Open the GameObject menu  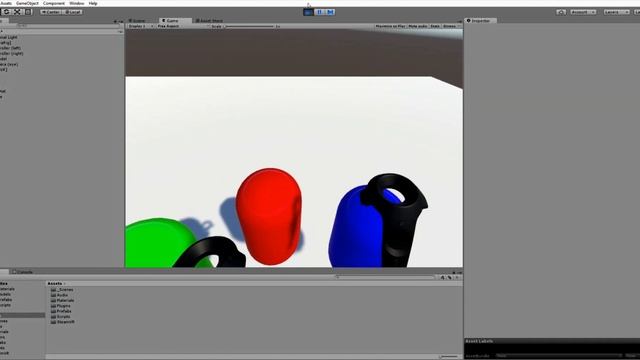(27, 3)
